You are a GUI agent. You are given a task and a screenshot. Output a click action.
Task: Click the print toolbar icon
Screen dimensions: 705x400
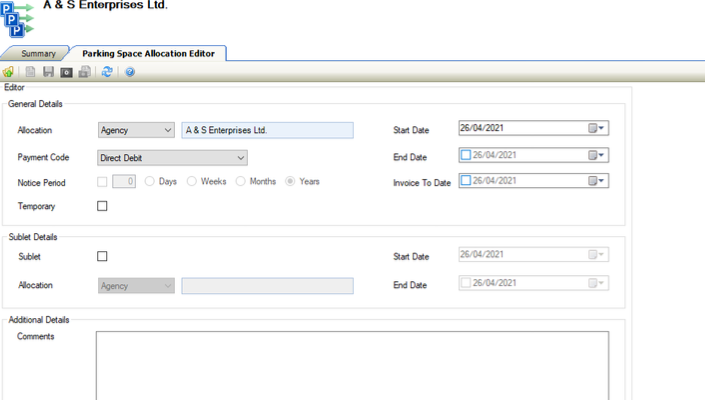pyautogui.click(x=85, y=72)
